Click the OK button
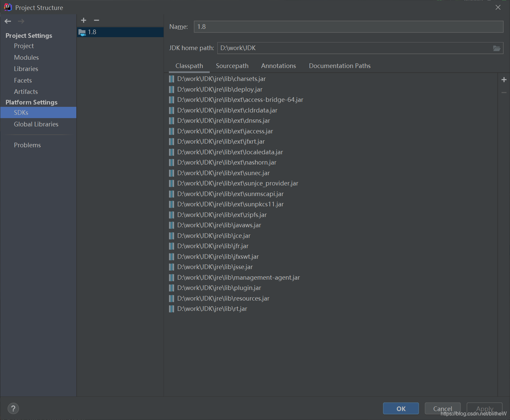 (x=401, y=409)
